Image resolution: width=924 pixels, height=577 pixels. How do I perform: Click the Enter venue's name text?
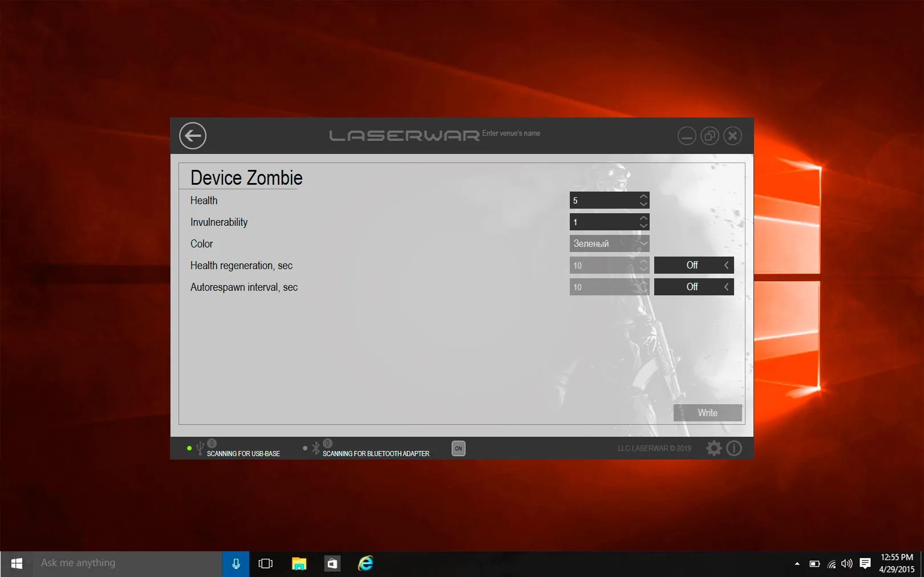click(x=511, y=133)
